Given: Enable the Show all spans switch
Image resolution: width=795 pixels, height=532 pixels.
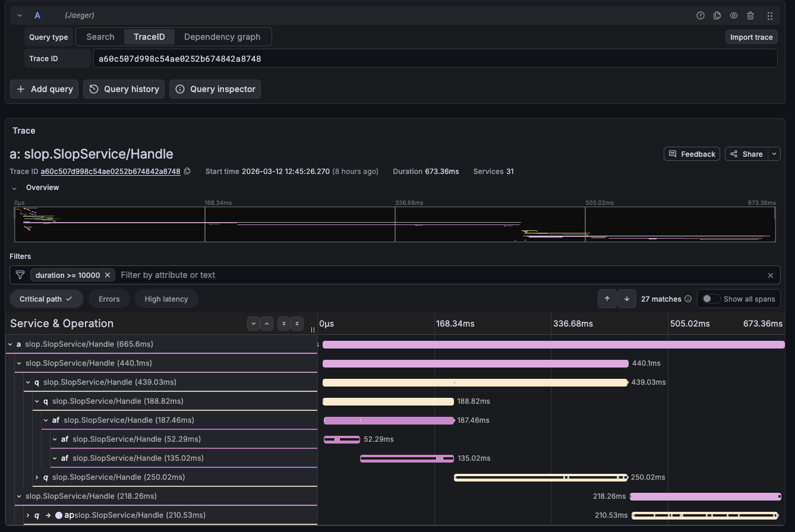Looking at the screenshot, I should pyautogui.click(x=711, y=299).
